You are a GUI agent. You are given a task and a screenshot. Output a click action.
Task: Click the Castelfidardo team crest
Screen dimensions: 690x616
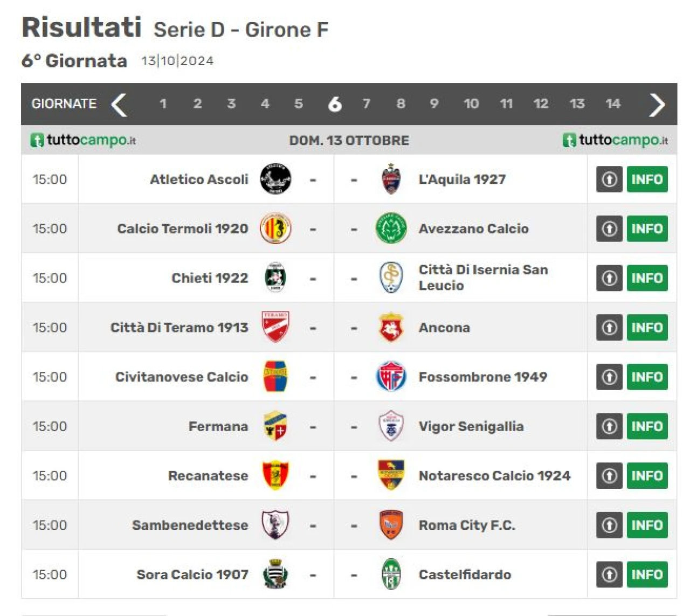point(391,575)
